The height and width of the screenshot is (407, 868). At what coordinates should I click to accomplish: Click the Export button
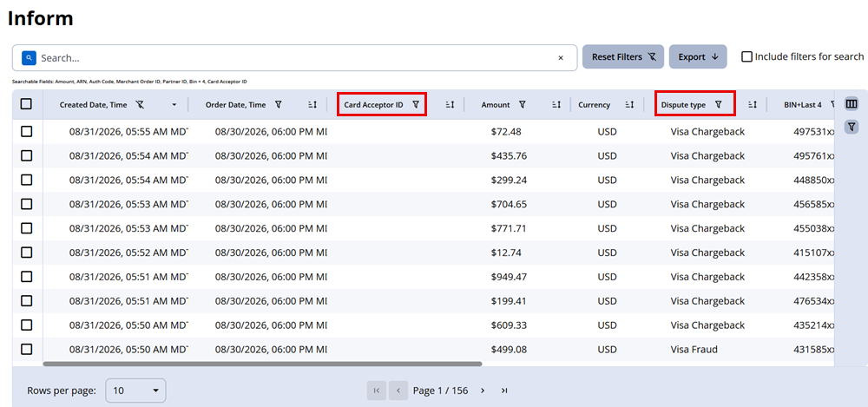(698, 56)
